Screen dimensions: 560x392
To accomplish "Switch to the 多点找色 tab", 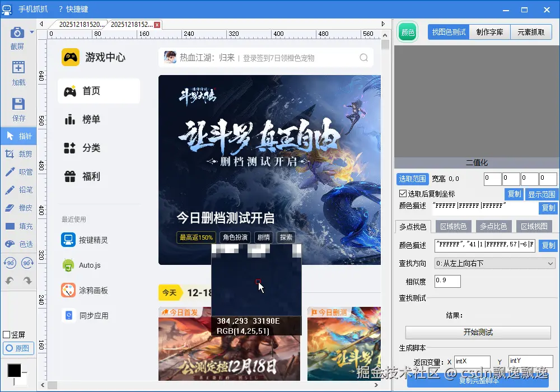I will click(413, 227).
